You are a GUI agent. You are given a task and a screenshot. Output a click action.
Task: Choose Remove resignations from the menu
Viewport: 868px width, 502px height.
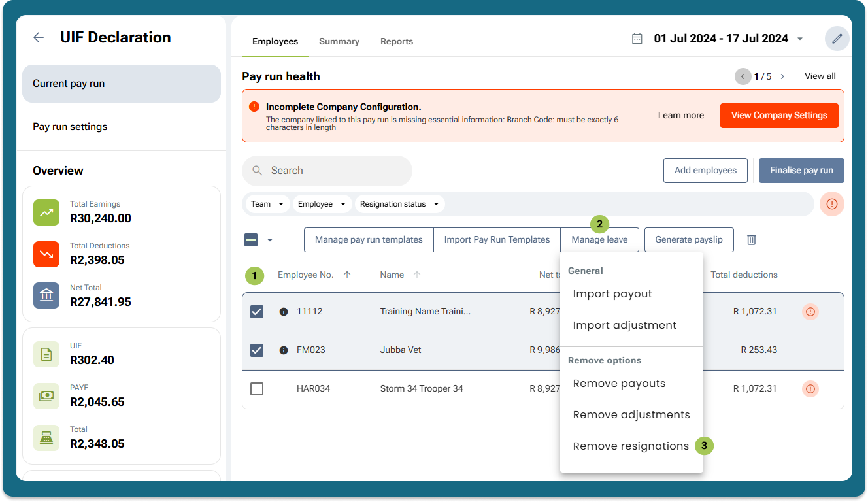pos(630,446)
